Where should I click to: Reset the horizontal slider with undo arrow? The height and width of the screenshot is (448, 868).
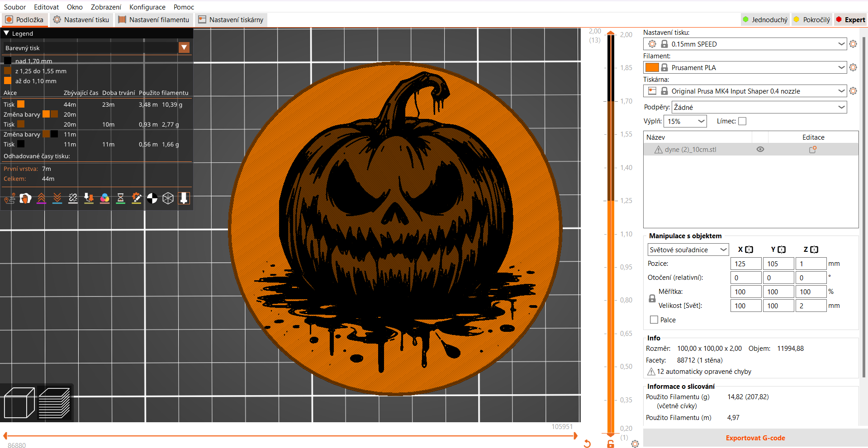coord(587,443)
